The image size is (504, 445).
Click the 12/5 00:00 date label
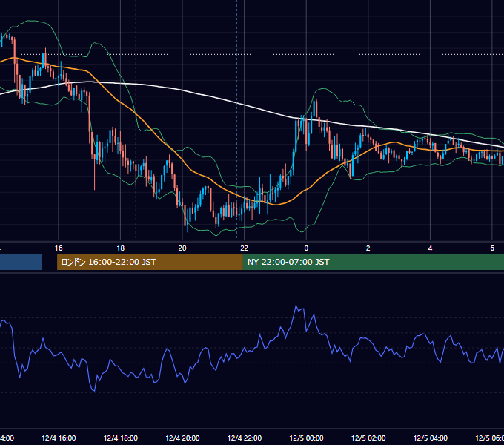[x=306, y=438]
